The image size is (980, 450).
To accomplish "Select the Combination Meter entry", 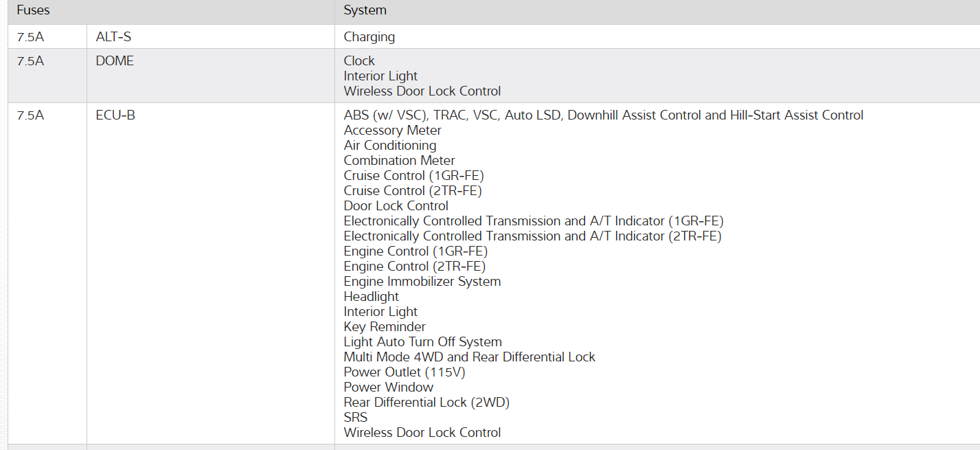I will 399,161.
